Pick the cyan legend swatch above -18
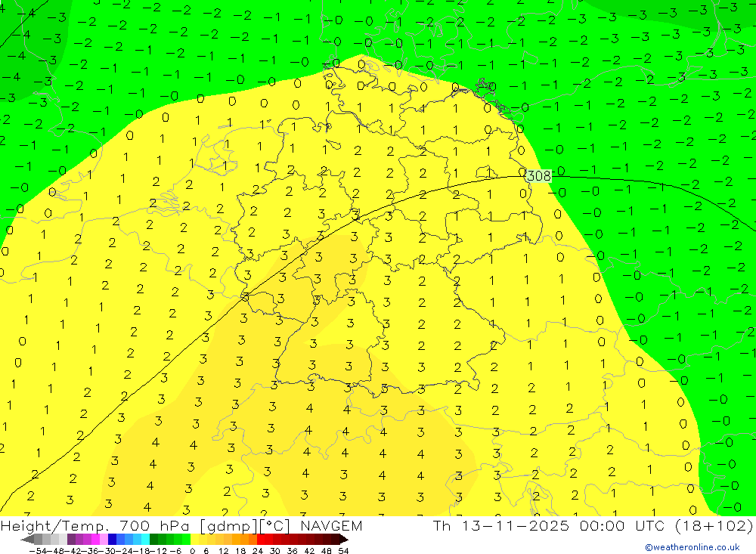The height and width of the screenshot is (554, 756). (x=146, y=540)
